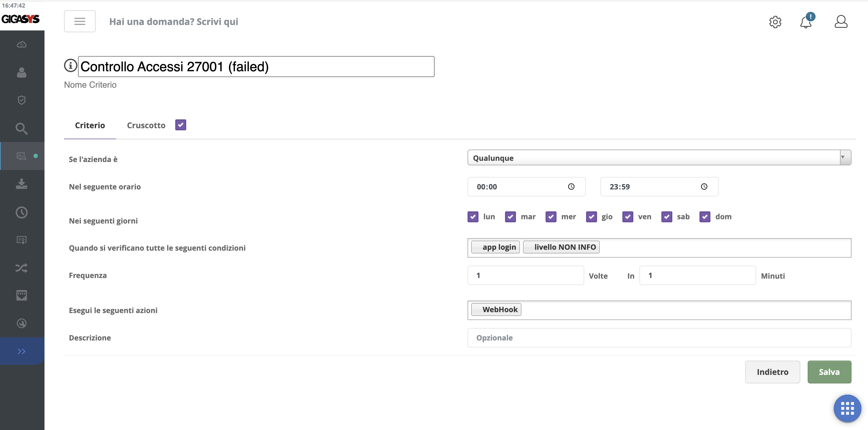Image resolution: width=868 pixels, height=430 pixels.
Task: Click the shuffle arrows sidebar icon
Action: (22, 268)
